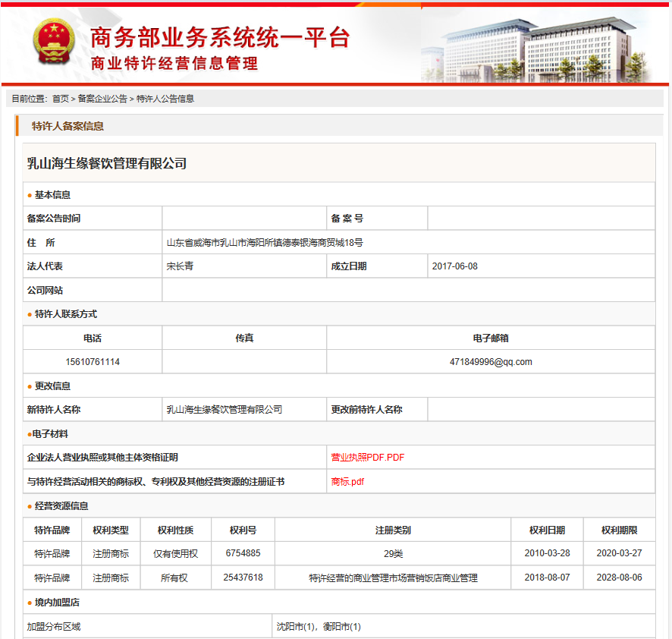Click the 注册类别 column header
This screenshot has height=639, width=672.
tap(393, 530)
